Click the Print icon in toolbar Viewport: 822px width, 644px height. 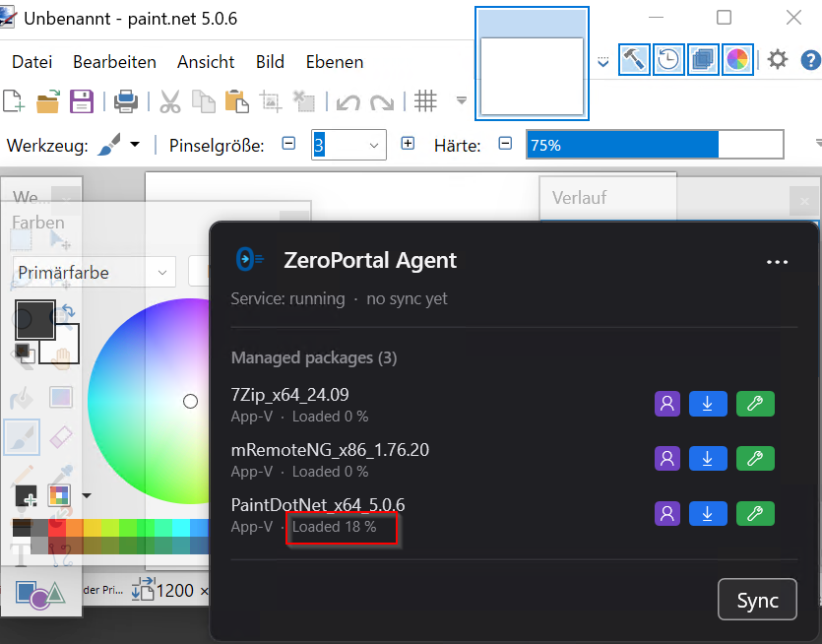pyautogui.click(x=126, y=101)
